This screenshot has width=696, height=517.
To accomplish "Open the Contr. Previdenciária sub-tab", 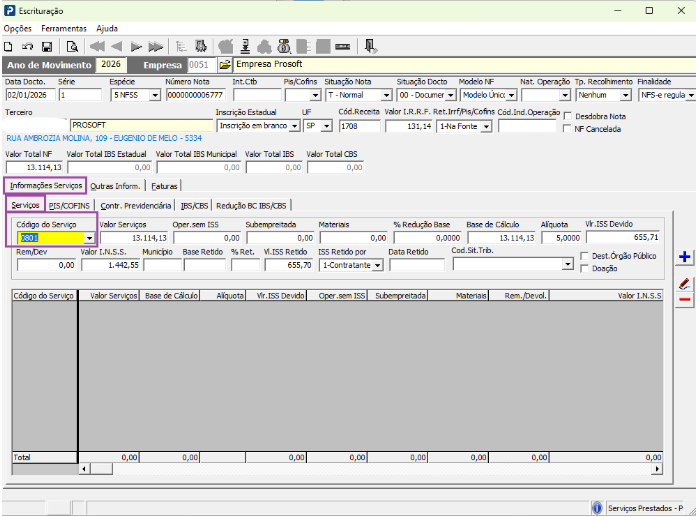I will tap(135, 205).
